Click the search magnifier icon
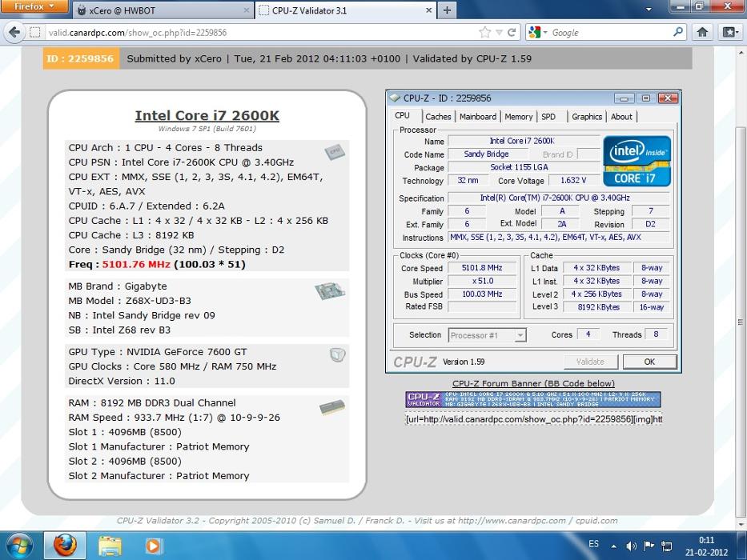 (677, 32)
